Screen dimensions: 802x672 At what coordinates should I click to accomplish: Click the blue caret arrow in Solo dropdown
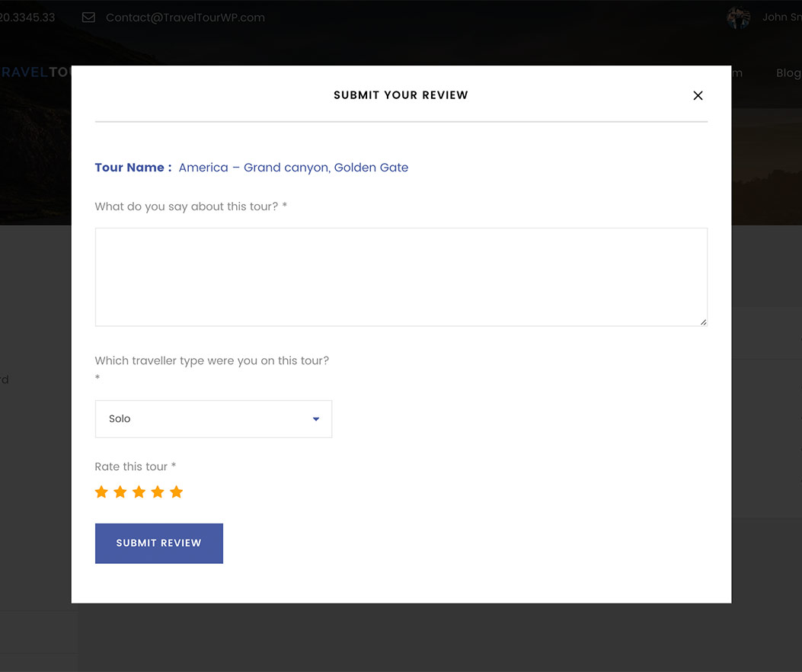(316, 419)
